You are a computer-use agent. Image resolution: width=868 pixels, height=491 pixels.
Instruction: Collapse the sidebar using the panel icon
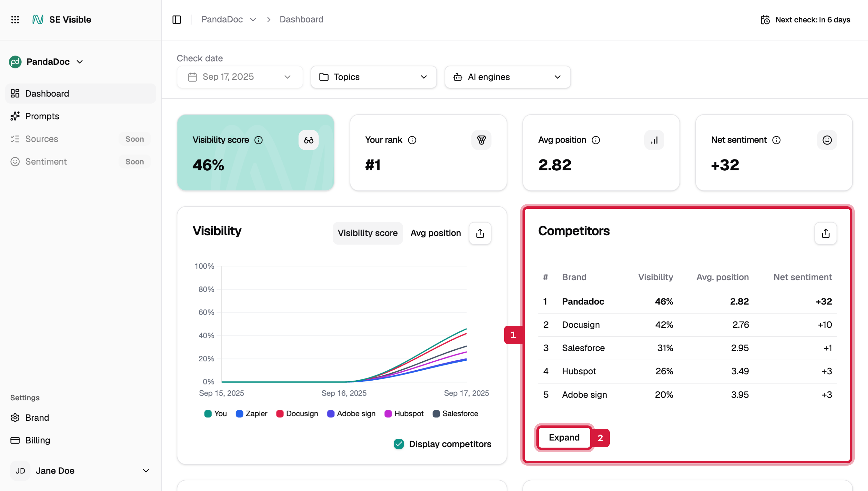tap(176, 19)
